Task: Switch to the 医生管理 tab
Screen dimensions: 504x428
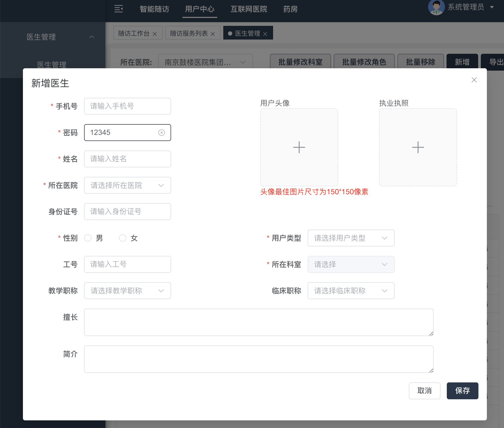Action: (x=248, y=33)
